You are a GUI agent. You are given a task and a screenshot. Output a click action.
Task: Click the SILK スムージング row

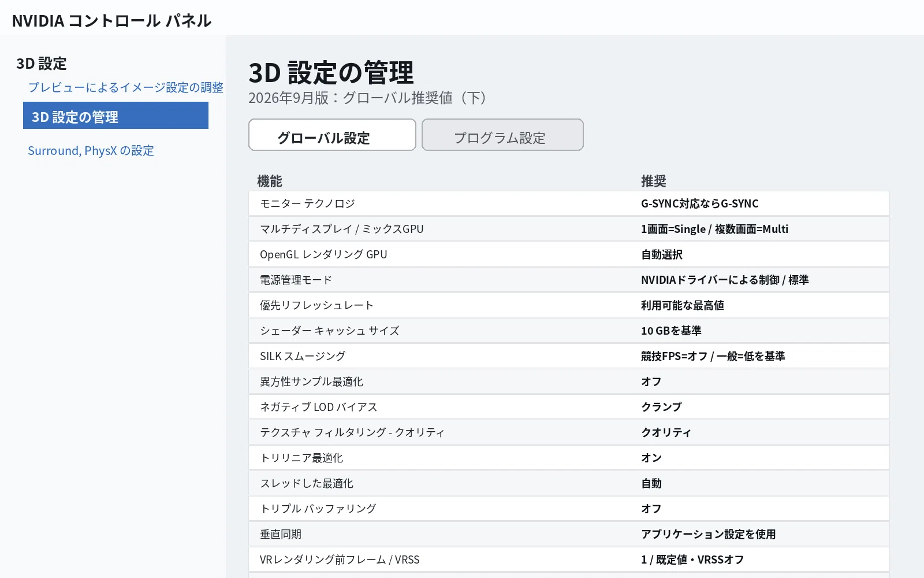pyautogui.click(x=569, y=356)
